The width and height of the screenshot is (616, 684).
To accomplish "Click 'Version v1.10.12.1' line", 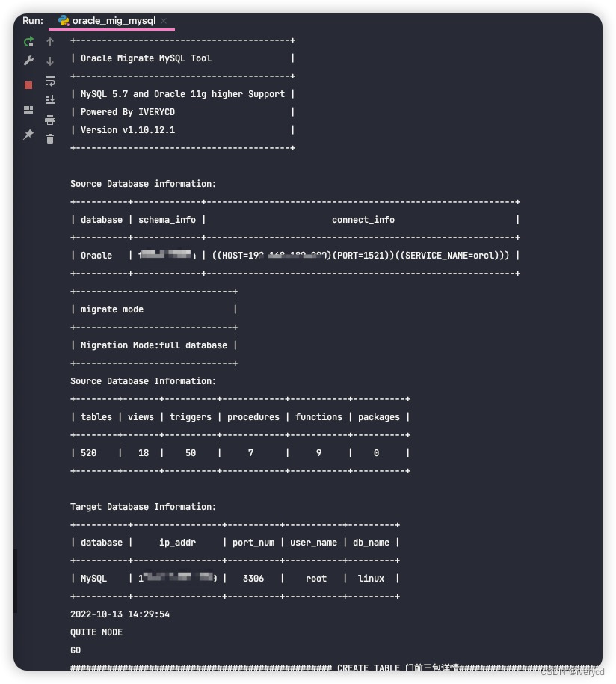I will click(127, 129).
